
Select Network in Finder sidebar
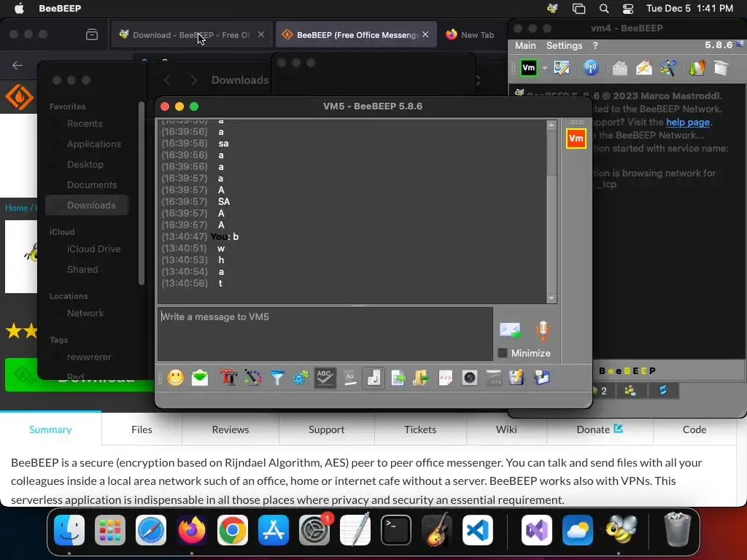pos(85,314)
